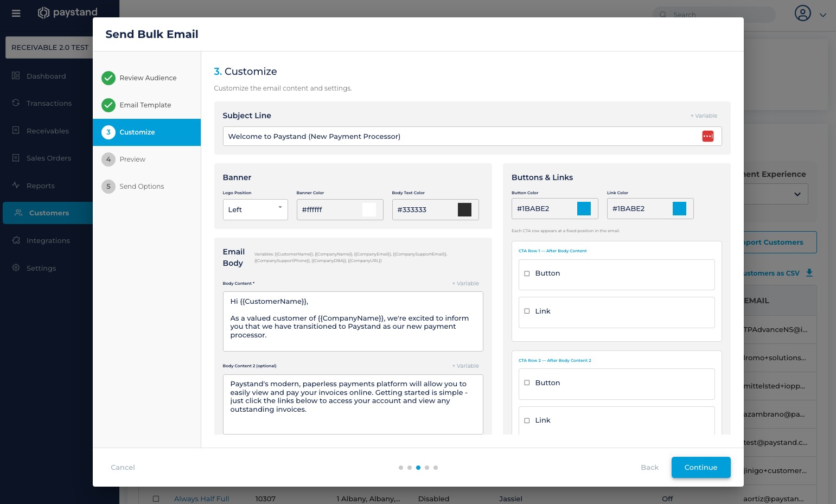Click the download icon next to Customers as CSV
The width and height of the screenshot is (836, 504).
[x=809, y=273]
